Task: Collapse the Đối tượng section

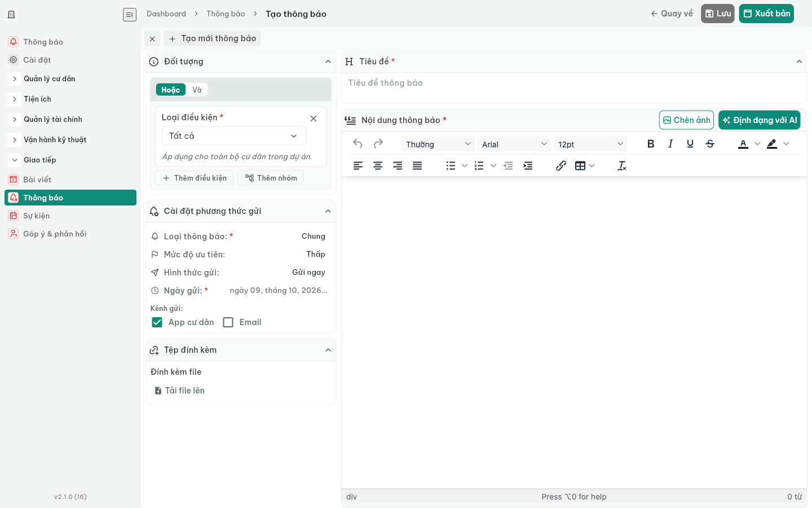Action: point(328,62)
